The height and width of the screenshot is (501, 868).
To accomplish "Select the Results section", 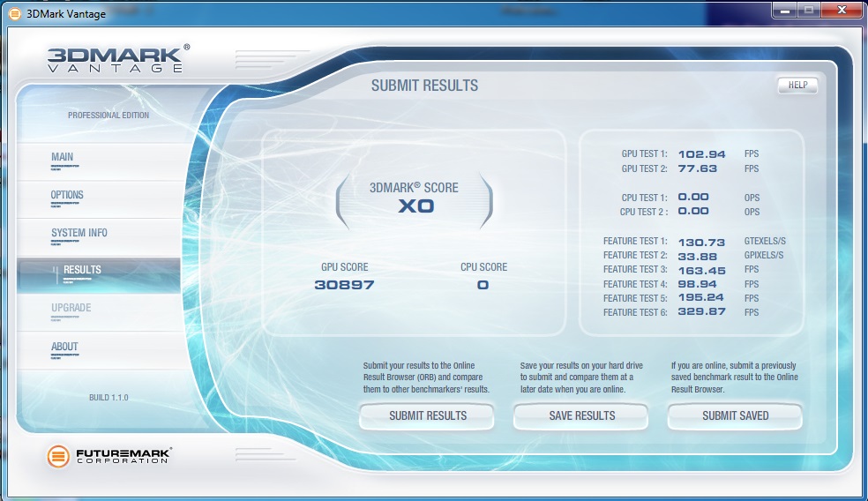I will [x=100, y=274].
